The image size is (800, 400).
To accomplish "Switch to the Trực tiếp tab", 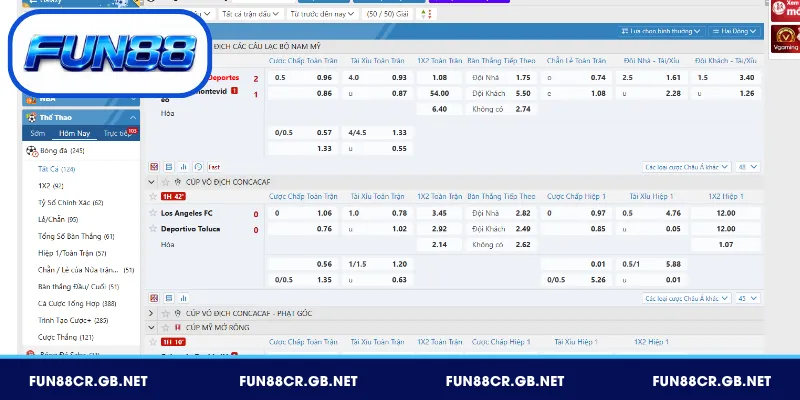I will 117,133.
